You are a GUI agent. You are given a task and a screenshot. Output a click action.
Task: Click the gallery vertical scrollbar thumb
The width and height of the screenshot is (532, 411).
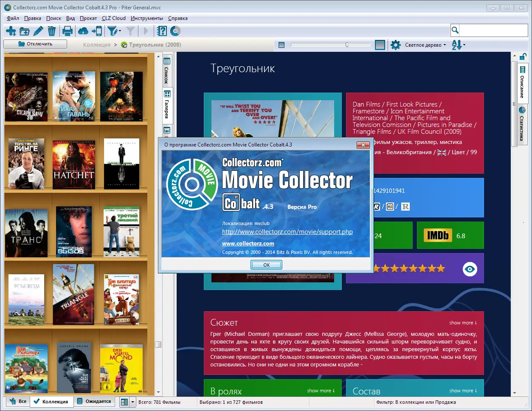pyautogui.click(x=158, y=344)
